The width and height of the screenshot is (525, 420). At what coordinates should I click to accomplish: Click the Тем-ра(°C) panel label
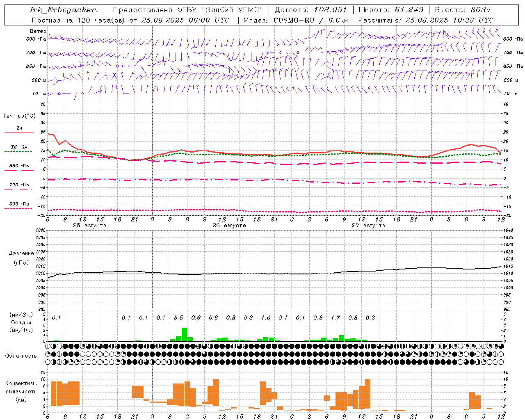[x=19, y=116]
